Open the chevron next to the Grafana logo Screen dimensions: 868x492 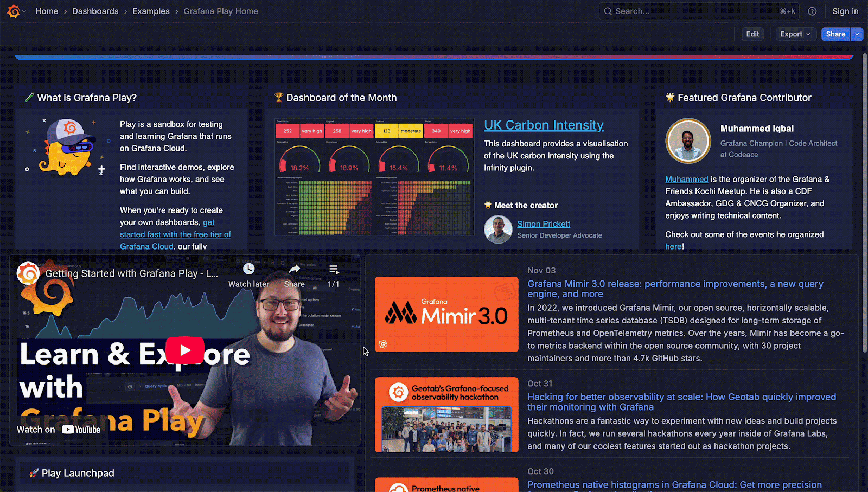click(x=24, y=11)
